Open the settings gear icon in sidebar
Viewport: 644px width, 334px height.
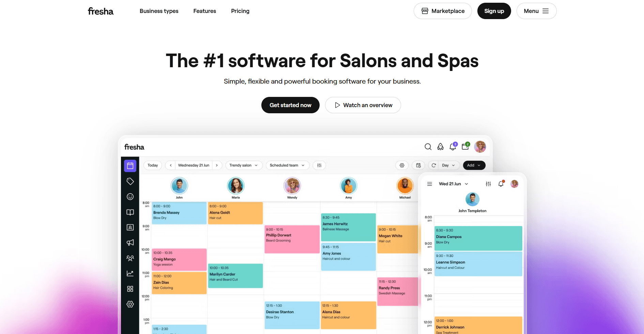[x=130, y=304]
